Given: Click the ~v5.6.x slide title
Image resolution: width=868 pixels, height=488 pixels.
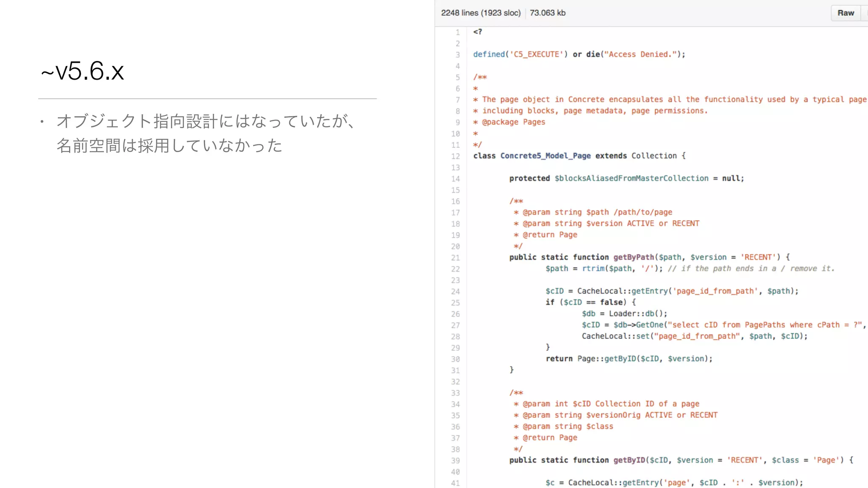Looking at the screenshot, I should pos(82,71).
